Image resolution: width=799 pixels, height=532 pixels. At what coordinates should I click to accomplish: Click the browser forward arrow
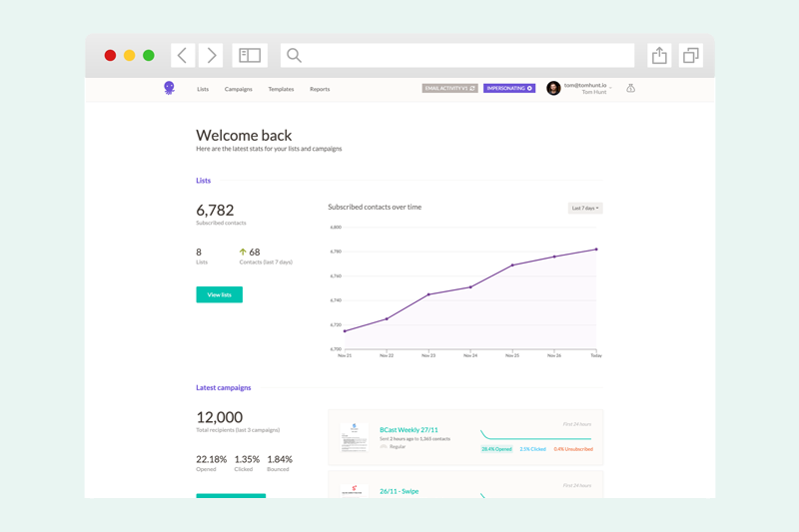211,55
